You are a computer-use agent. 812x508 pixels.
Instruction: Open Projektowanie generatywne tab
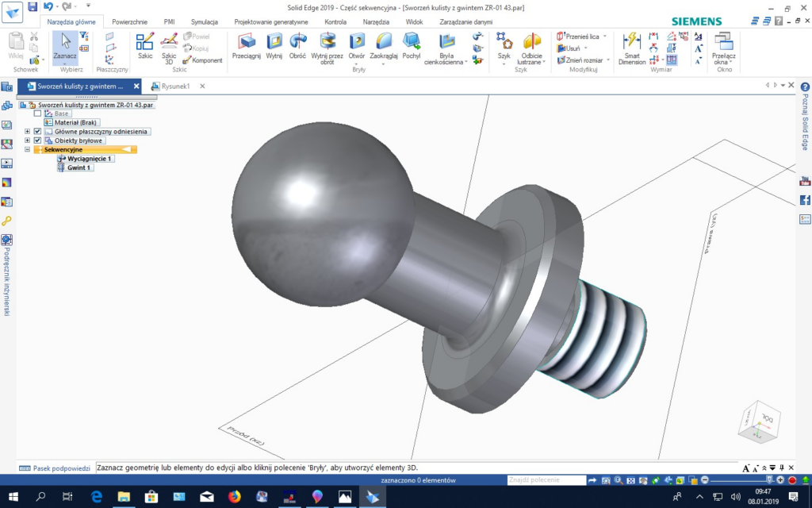coord(271,21)
